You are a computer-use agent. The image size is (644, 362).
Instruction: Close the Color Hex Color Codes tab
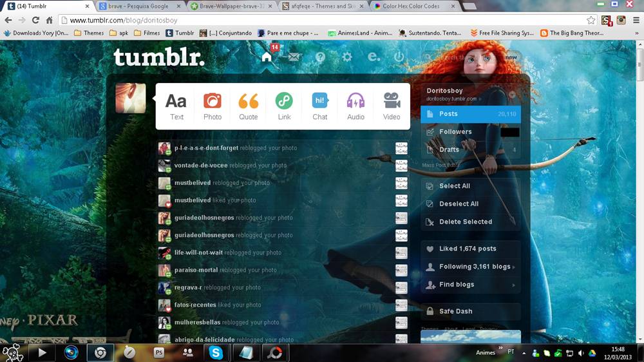[x=453, y=6]
